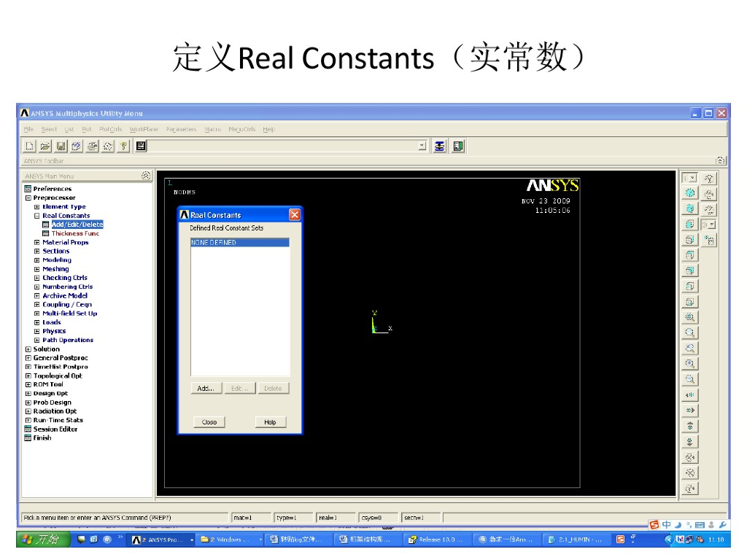Expand the Material Props node
The image size is (747, 560).
pyautogui.click(x=36, y=242)
